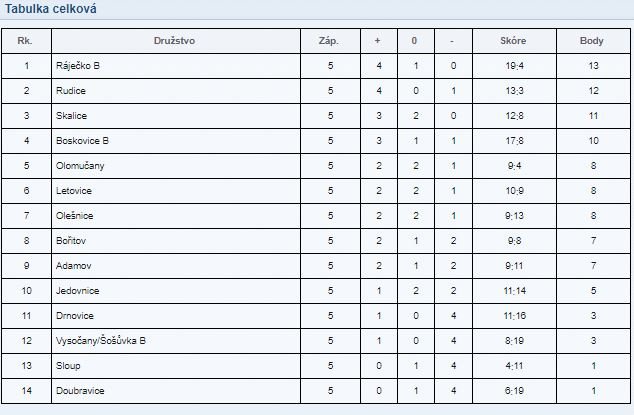
Task: Select team Rudice in the table
Action: 71,91
